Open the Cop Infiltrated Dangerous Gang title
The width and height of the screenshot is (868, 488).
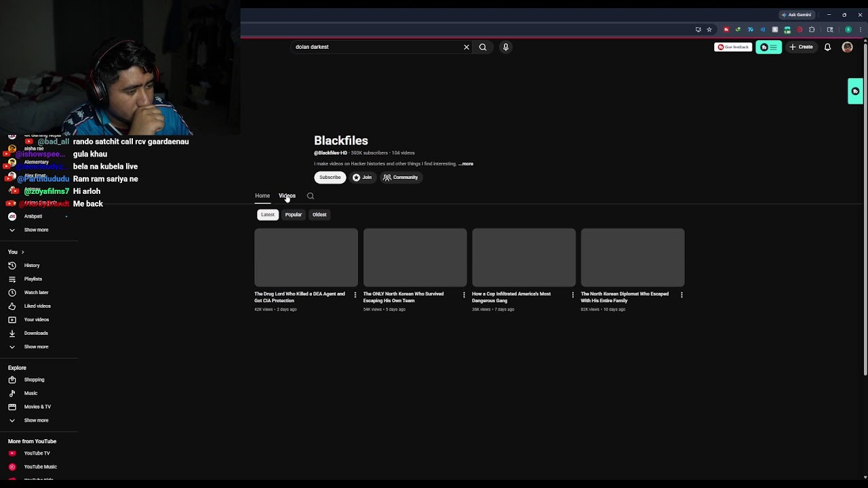pos(511,298)
